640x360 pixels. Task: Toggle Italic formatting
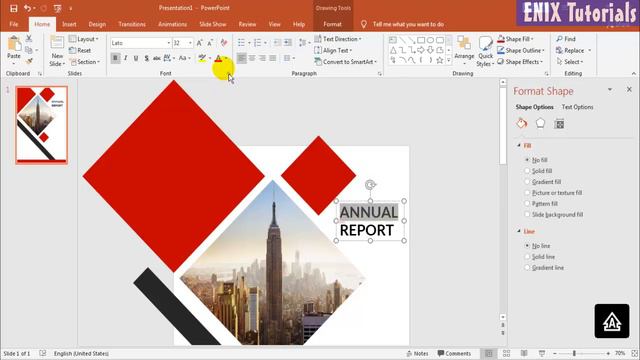pyautogui.click(x=126, y=58)
